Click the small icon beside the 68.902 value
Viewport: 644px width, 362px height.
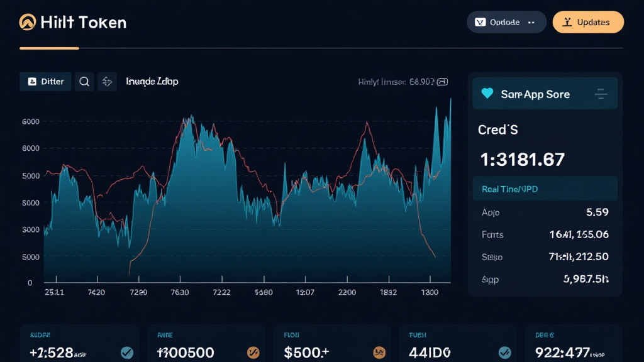click(x=442, y=82)
